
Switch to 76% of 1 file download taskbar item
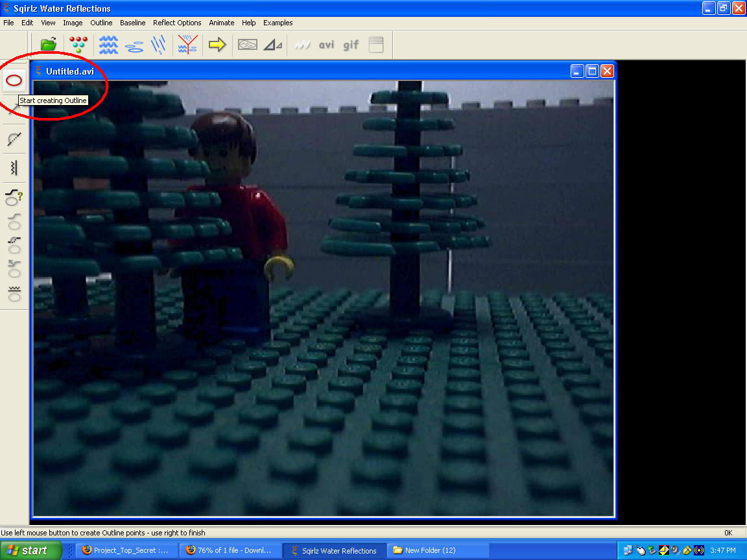pos(231,550)
